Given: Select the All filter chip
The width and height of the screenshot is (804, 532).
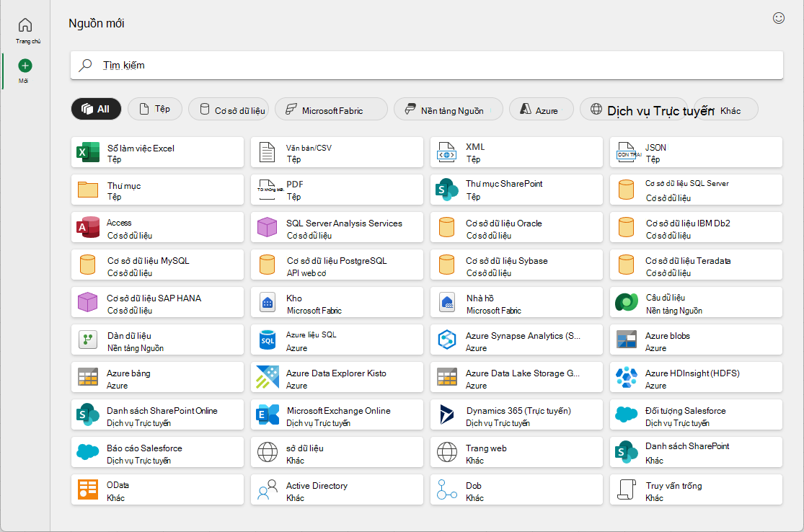Looking at the screenshot, I should pyautogui.click(x=96, y=109).
